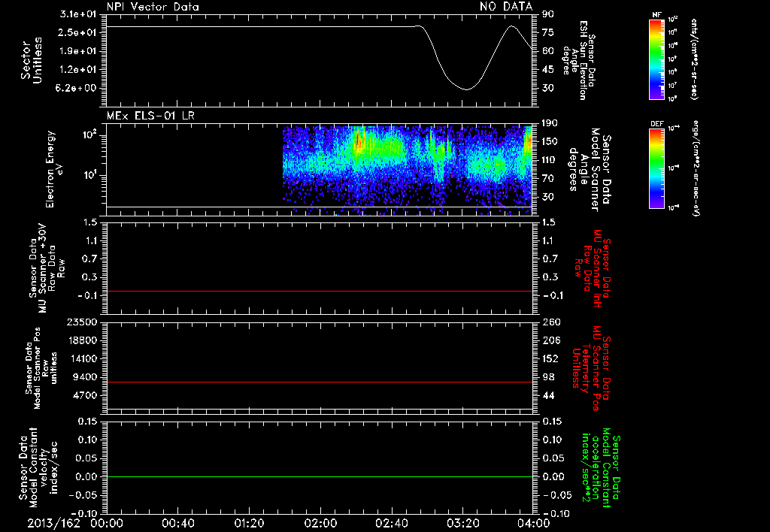Click the '2013/162' date label

click(53, 523)
